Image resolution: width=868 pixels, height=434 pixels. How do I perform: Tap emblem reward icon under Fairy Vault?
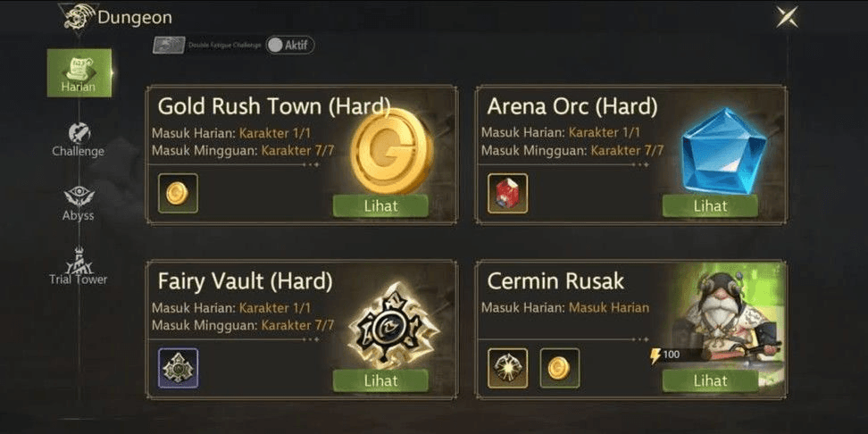pyautogui.click(x=178, y=368)
